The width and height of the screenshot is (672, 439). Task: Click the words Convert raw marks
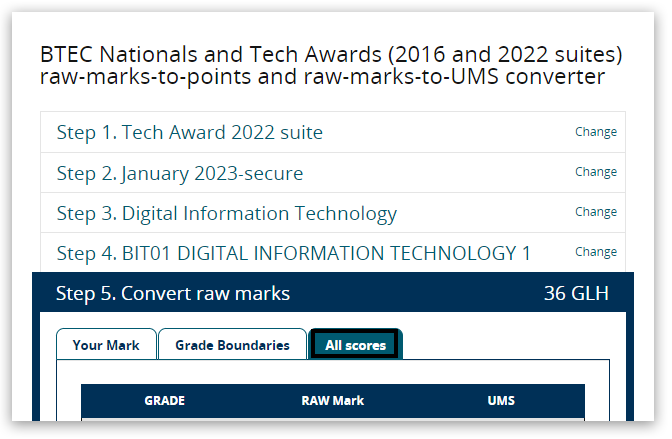[206, 293]
